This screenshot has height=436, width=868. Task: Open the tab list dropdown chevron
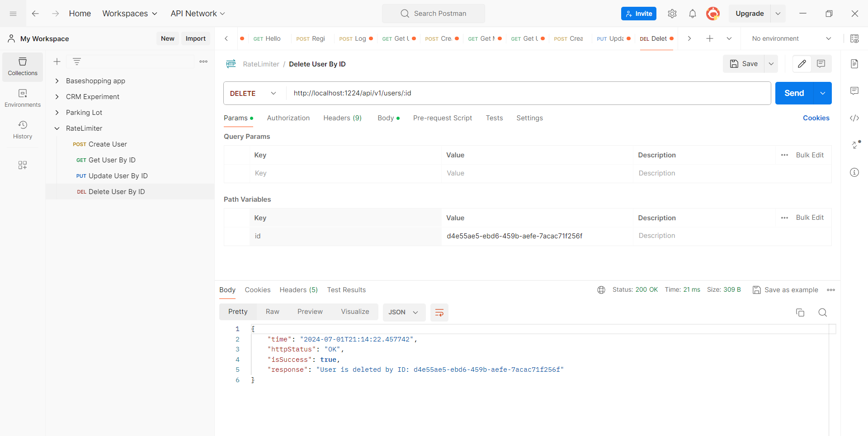tap(729, 38)
